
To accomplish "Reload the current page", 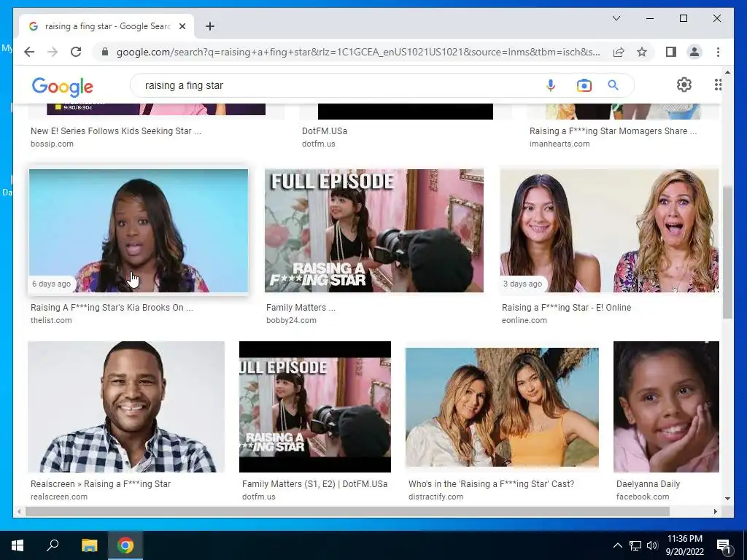I will click(76, 52).
